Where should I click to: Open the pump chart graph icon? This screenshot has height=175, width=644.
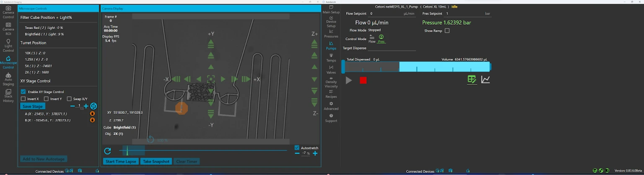[x=485, y=80]
